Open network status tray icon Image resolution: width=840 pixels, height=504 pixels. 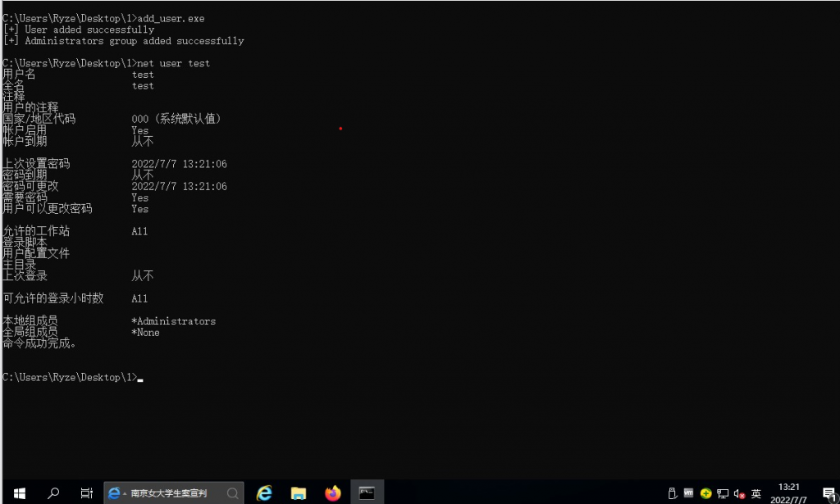point(723,493)
